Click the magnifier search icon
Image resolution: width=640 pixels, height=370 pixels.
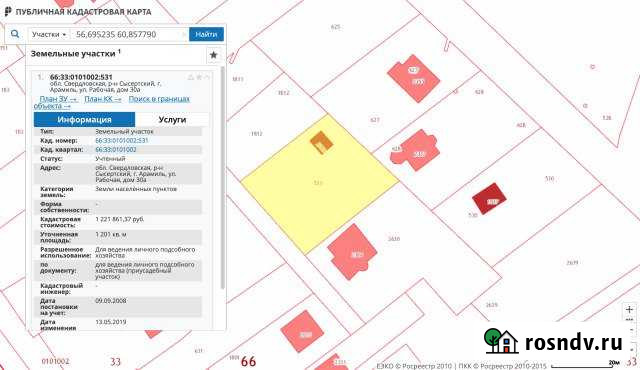[15, 34]
